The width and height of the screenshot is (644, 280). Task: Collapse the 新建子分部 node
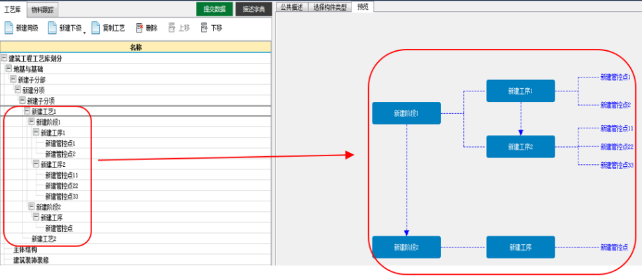pyautogui.click(x=13, y=79)
